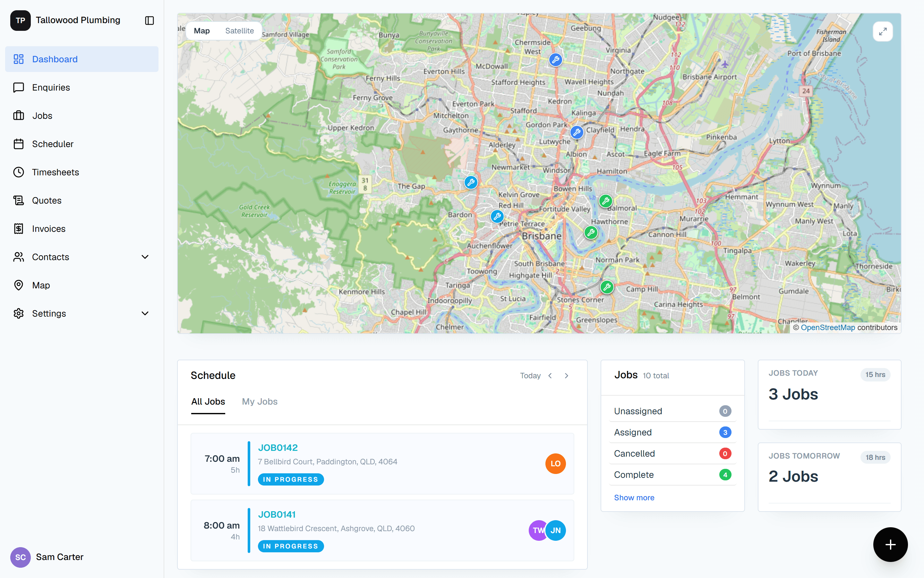
Task: Click the Cancelled count badge 0
Action: [x=725, y=454]
